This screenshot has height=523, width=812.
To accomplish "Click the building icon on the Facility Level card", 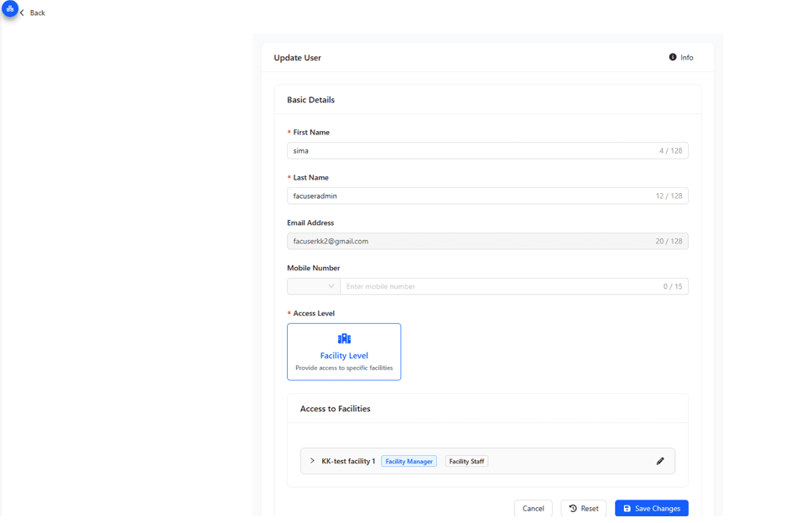I will tap(344, 337).
